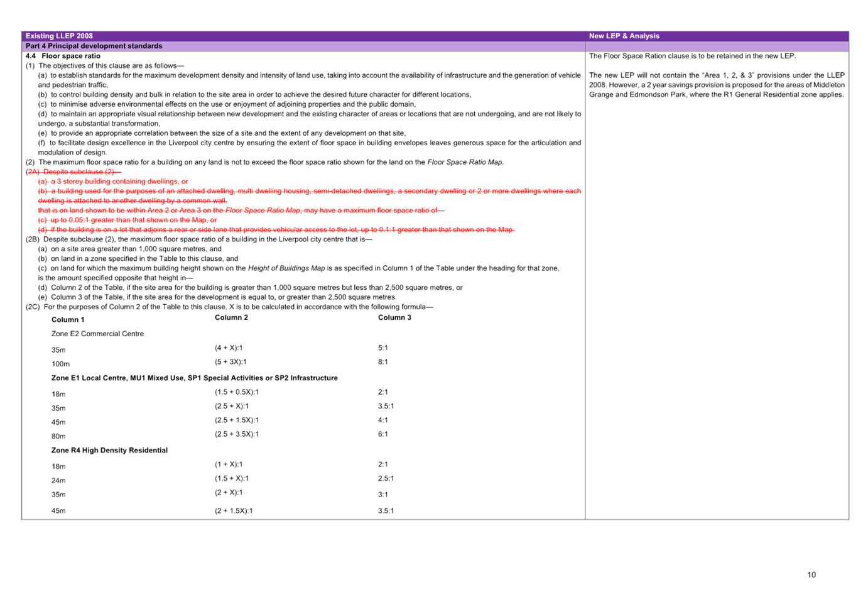Click the '5:1' ratio cell
Viewport: 868px width, 614px height.
(383, 348)
